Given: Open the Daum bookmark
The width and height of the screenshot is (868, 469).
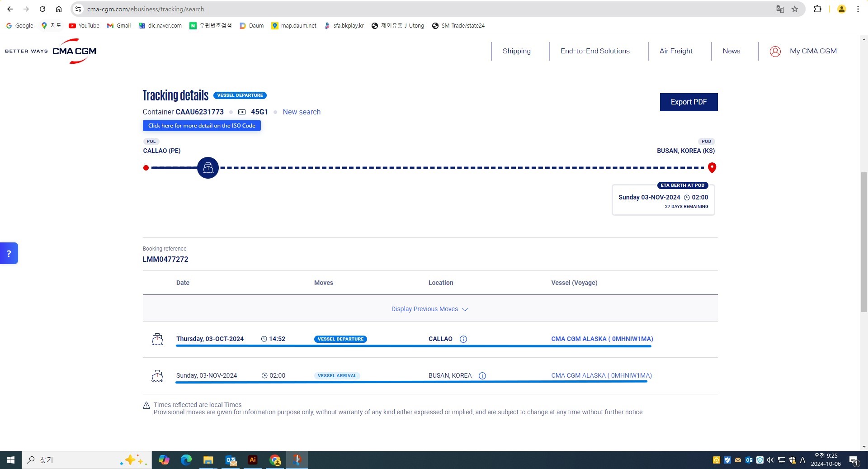Looking at the screenshot, I should point(252,26).
